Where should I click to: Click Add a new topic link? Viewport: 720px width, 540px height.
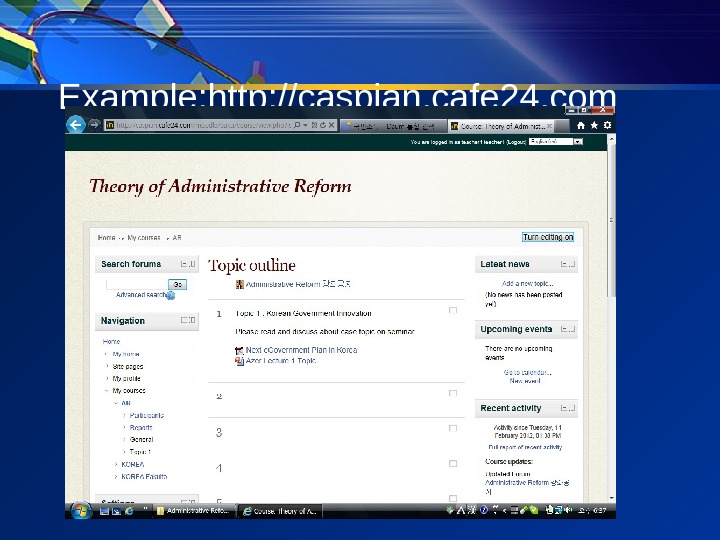click(528, 284)
